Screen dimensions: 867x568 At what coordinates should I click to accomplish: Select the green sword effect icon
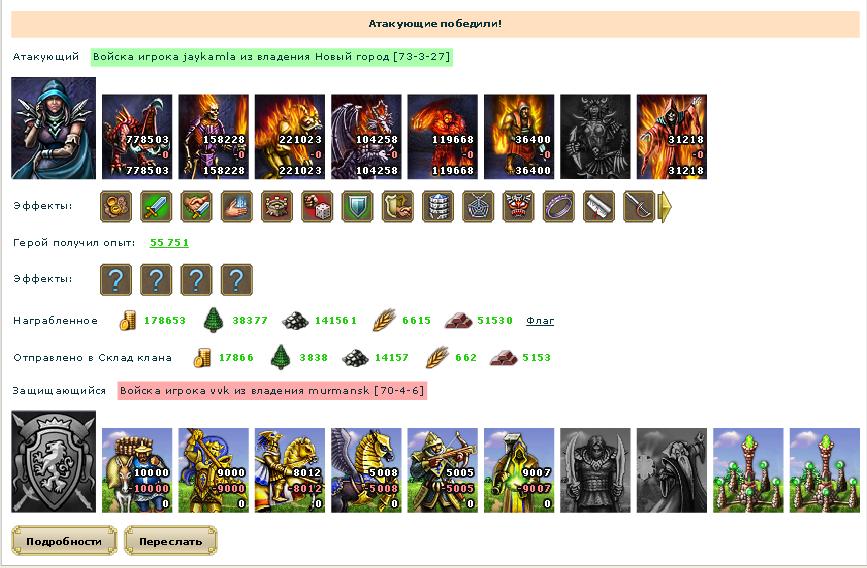[x=156, y=206]
